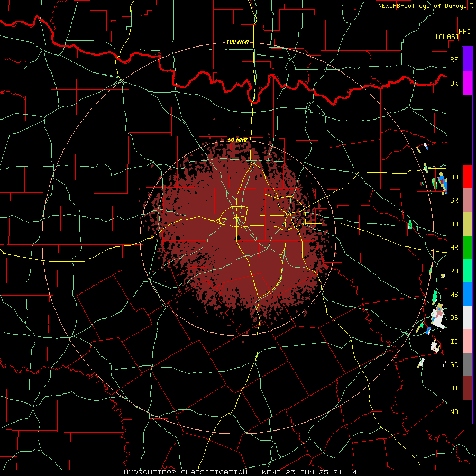Click the magenta UK legend color swatch
This screenshot has width=476, height=476.
pos(467,83)
